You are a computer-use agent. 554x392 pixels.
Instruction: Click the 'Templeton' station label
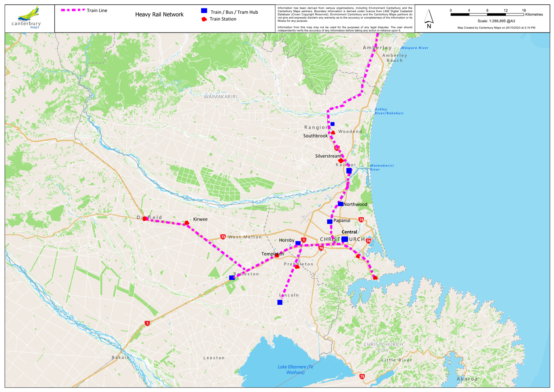pyautogui.click(x=272, y=254)
